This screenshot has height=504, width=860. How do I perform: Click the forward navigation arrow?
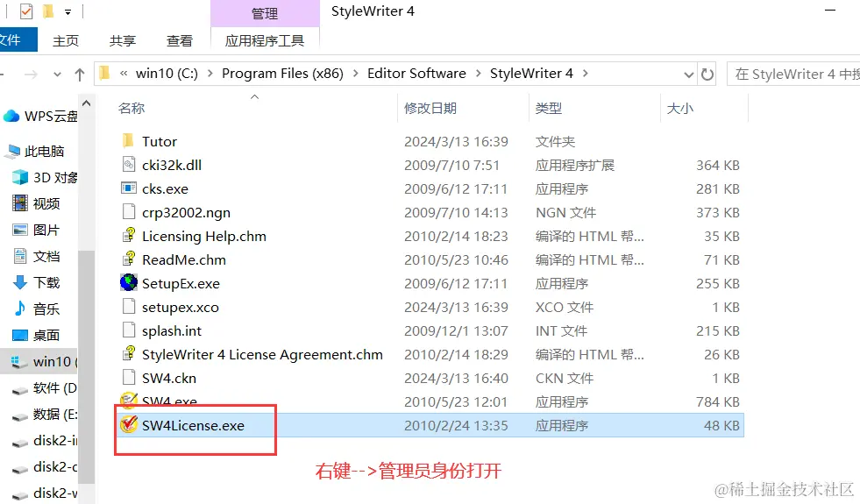[x=32, y=74]
